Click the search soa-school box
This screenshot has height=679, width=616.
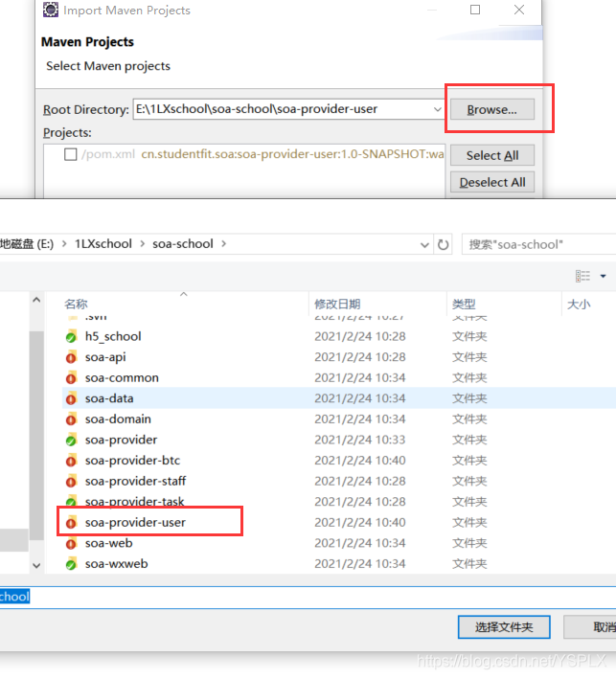539,244
